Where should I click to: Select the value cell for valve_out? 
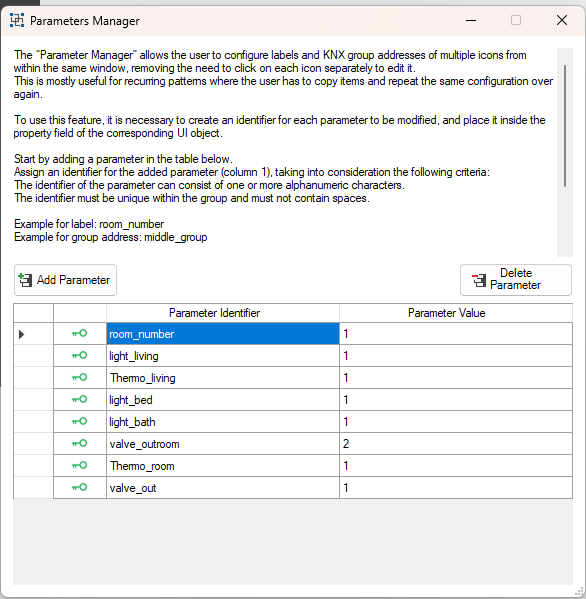[x=456, y=488]
